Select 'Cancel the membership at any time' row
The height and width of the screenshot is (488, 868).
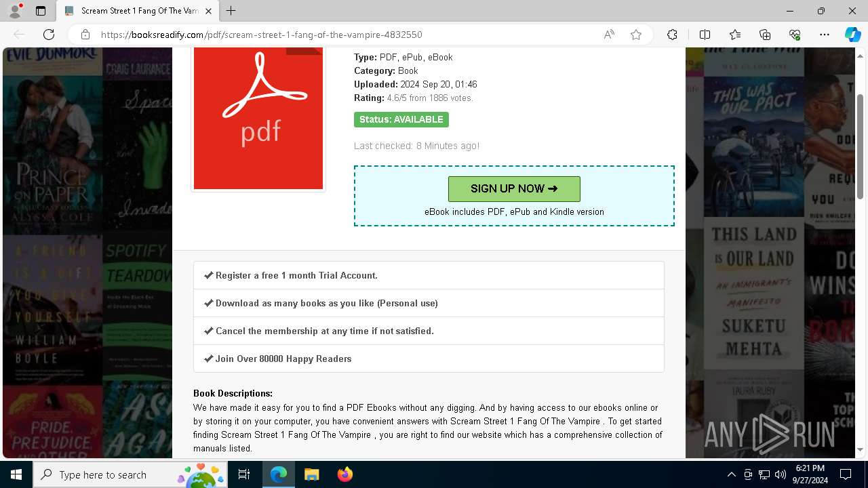click(x=429, y=331)
